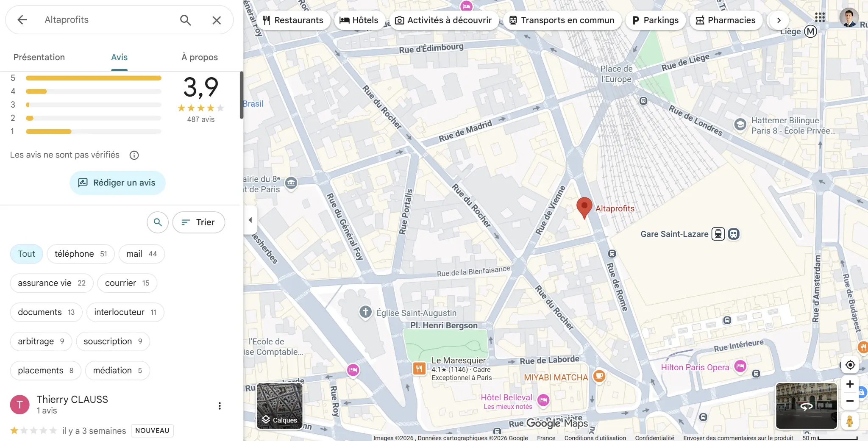
Task: Show nearby Pharmacies
Action: coord(726,20)
